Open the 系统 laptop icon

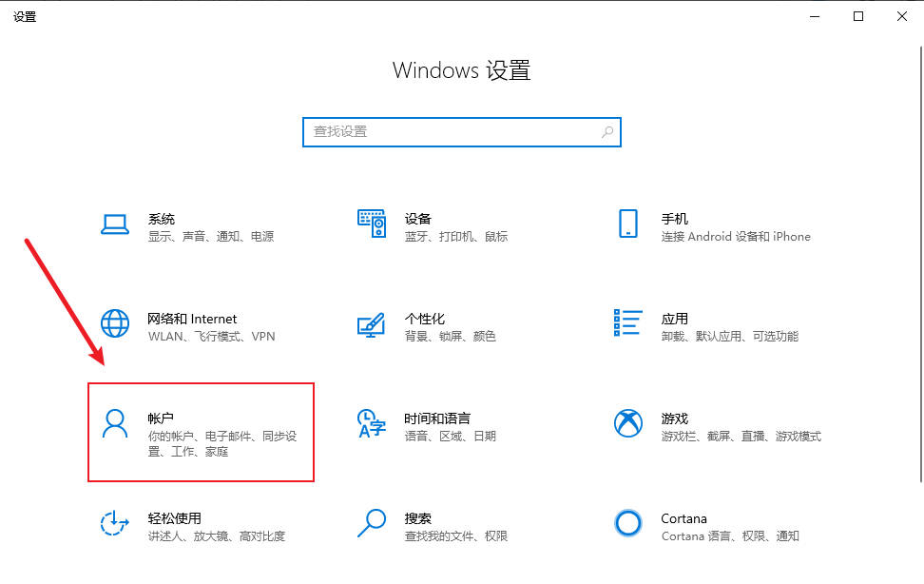[x=115, y=224]
